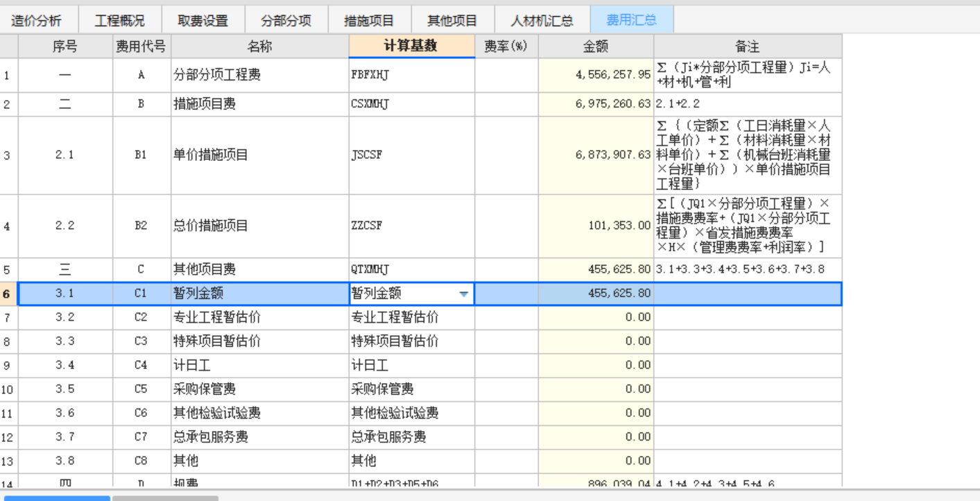The height and width of the screenshot is (501, 980).
Task: Open the 措施项目 tab
Action: 369,20
